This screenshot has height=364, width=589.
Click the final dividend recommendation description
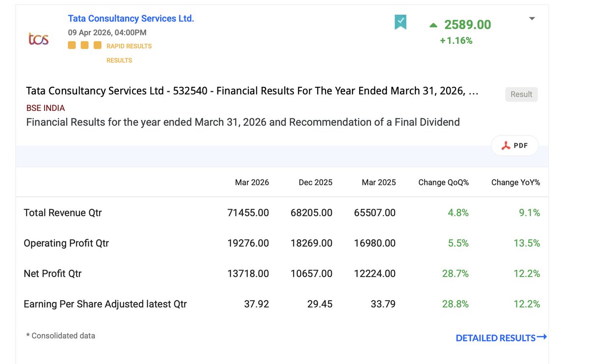(243, 122)
